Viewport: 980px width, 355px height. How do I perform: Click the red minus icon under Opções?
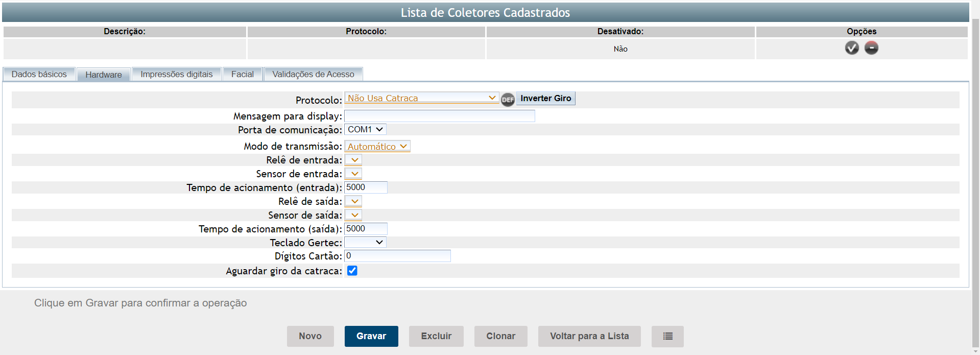[x=871, y=48]
